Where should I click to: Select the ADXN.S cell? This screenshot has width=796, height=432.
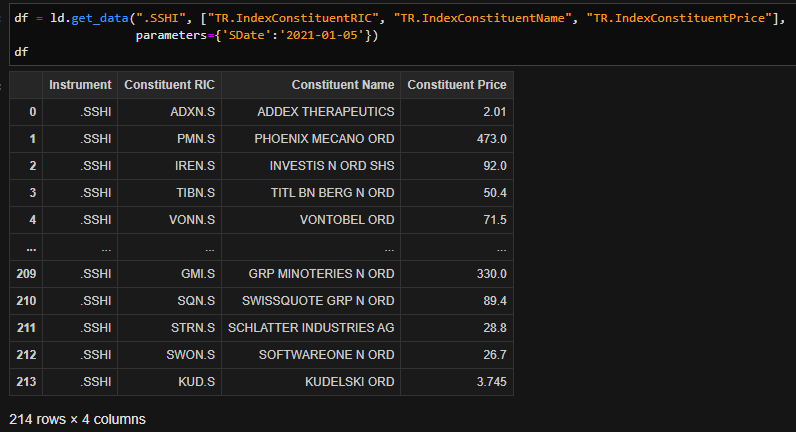point(170,112)
